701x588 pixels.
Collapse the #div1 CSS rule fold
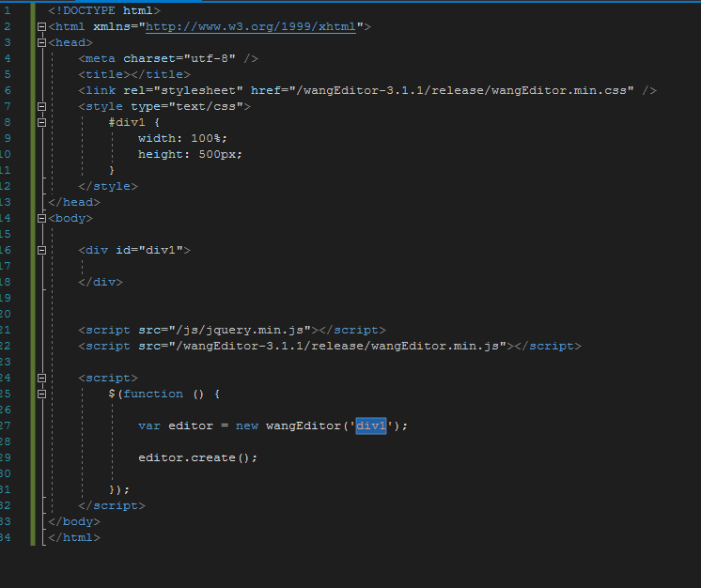pyautogui.click(x=41, y=122)
